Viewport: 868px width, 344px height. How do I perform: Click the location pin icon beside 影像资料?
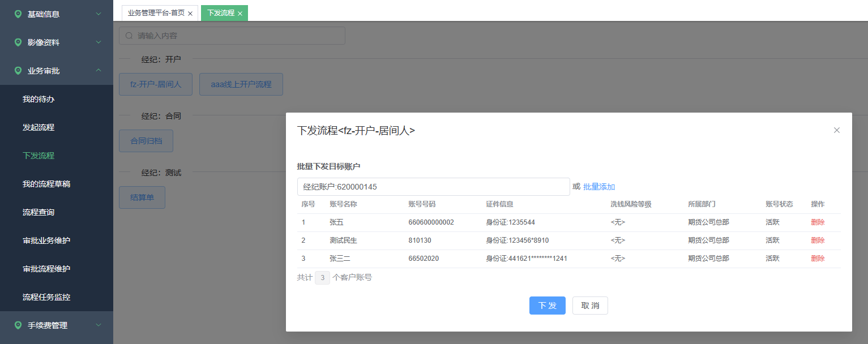point(18,42)
